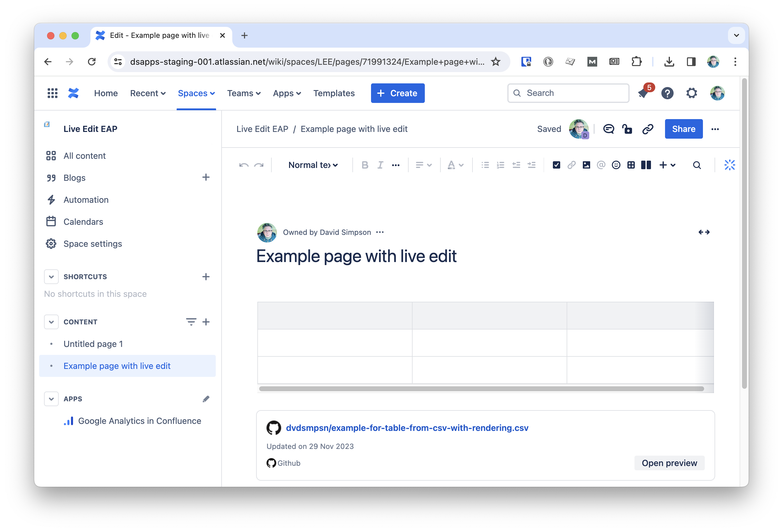The height and width of the screenshot is (532, 783).
Task: Click the page restrictions lock icon
Action: (627, 129)
